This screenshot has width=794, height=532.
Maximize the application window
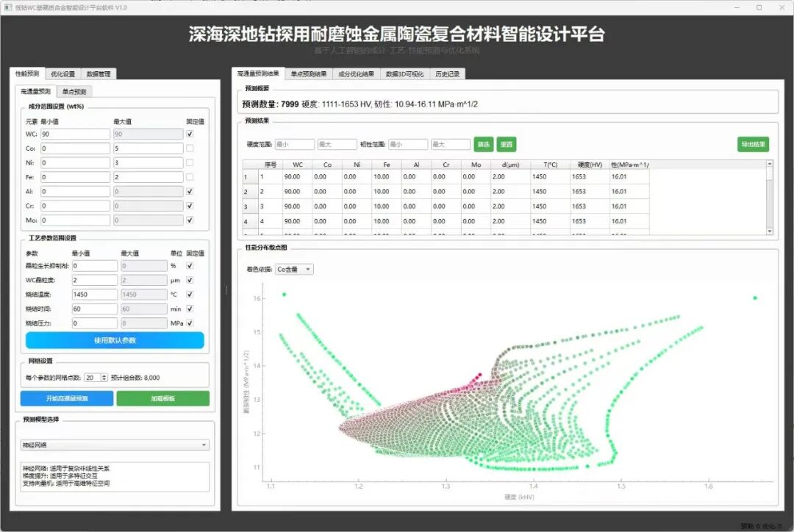pos(759,7)
